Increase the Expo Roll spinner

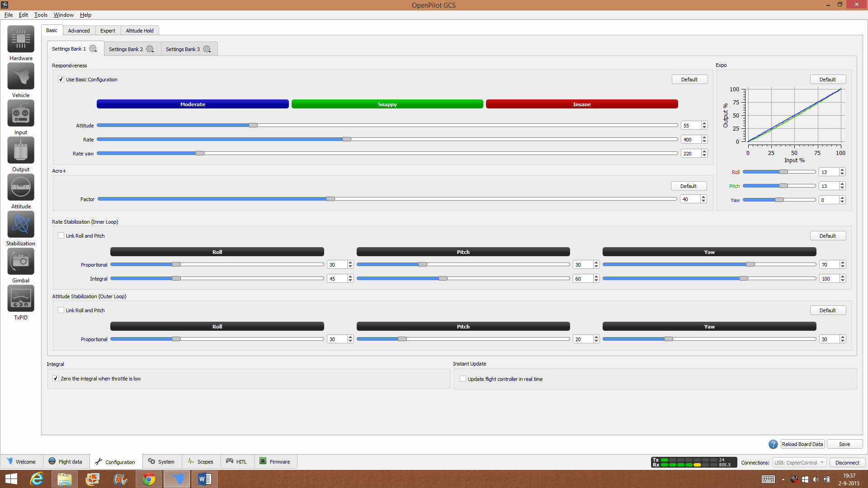tap(842, 170)
